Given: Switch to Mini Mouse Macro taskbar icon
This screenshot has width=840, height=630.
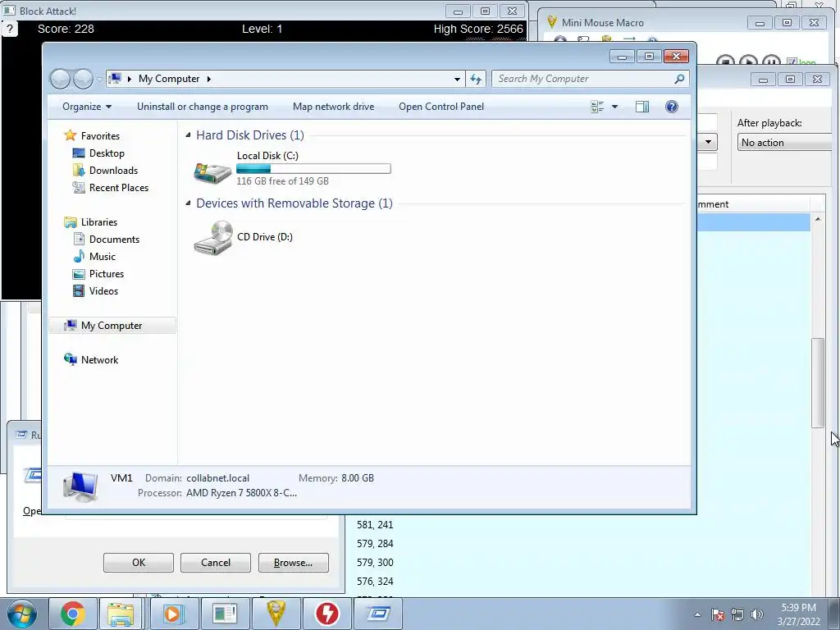Looking at the screenshot, I should (276, 614).
